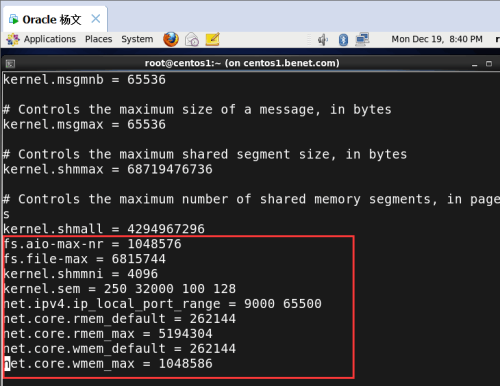Click the Bluetooth tray icon

click(343, 40)
